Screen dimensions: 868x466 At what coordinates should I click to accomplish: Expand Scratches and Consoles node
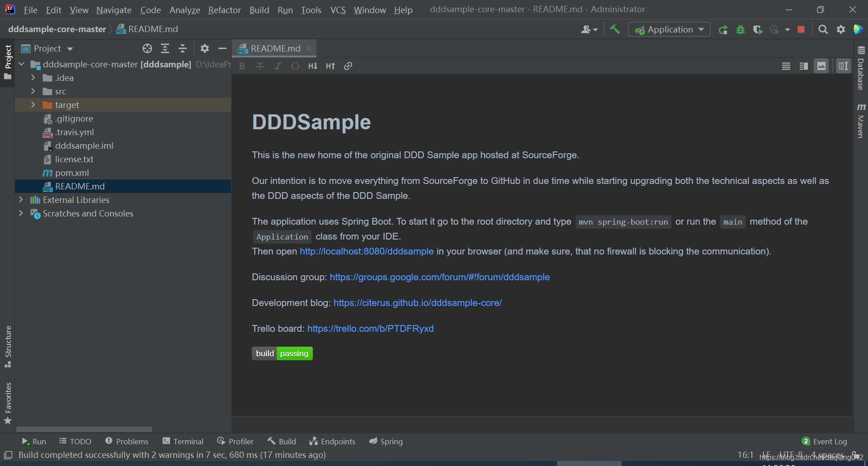coord(21,213)
